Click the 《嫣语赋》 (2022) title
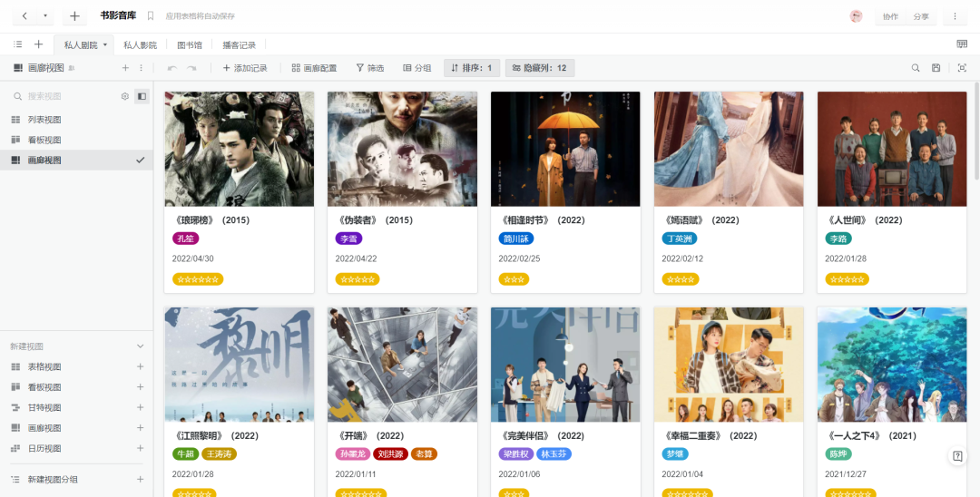This screenshot has width=980, height=497. pyautogui.click(x=701, y=220)
